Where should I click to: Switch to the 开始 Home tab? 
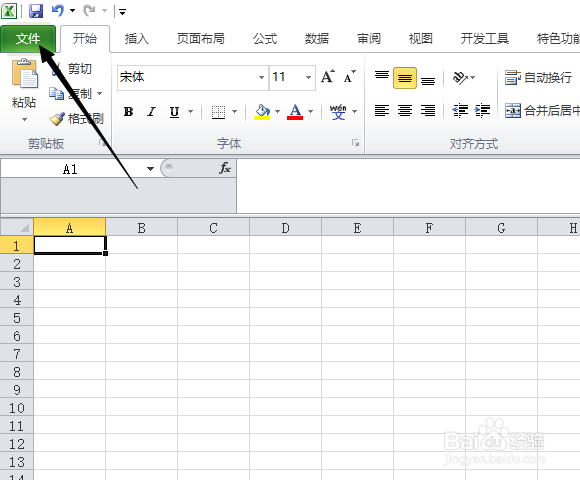85,38
